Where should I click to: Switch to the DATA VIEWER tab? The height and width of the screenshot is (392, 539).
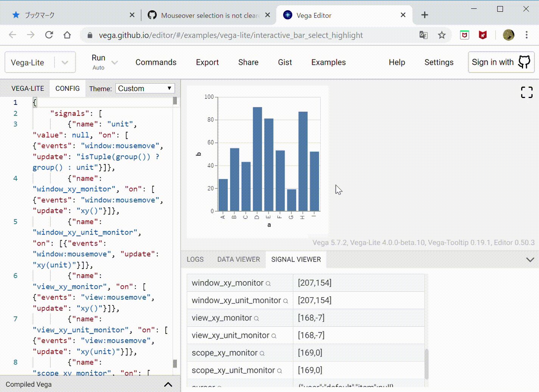coord(238,260)
